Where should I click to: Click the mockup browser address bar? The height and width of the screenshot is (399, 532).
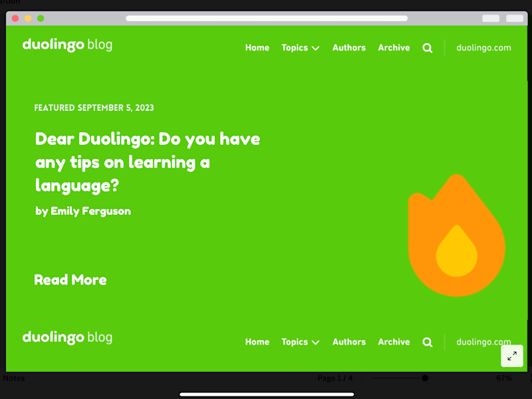[267, 19]
